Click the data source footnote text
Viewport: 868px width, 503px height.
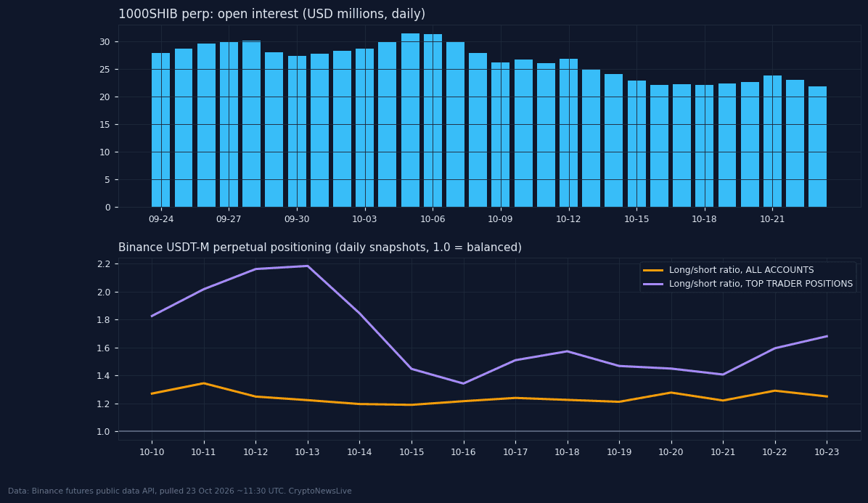[x=180, y=491]
